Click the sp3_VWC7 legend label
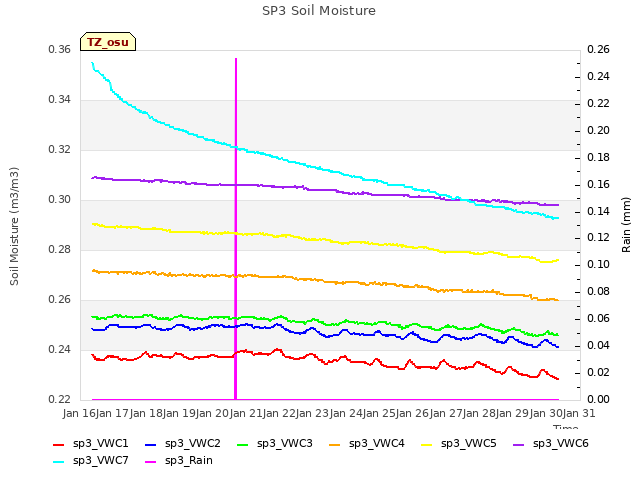 pyautogui.click(x=100, y=461)
